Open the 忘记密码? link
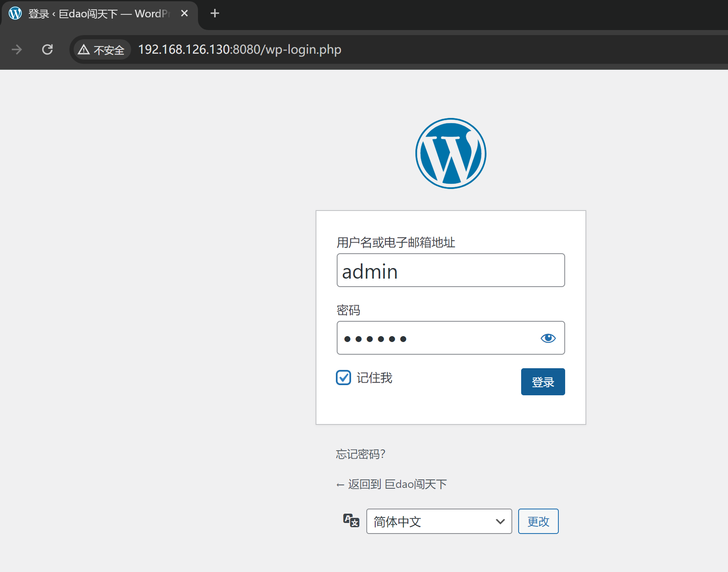Image resolution: width=728 pixels, height=572 pixels. pyautogui.click(x=360, y=454)
